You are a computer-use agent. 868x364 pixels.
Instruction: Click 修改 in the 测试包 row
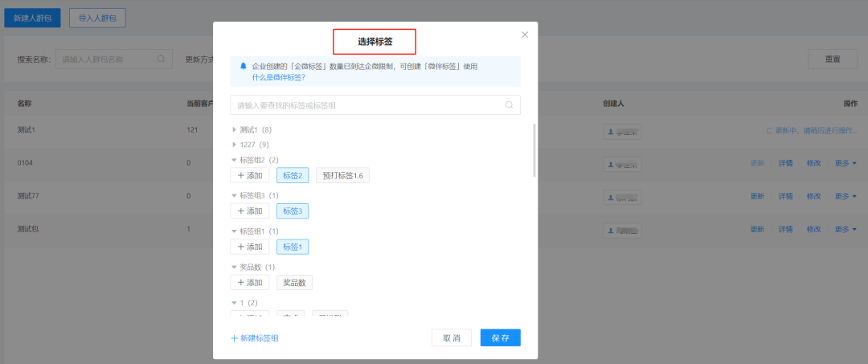(813, 229)
